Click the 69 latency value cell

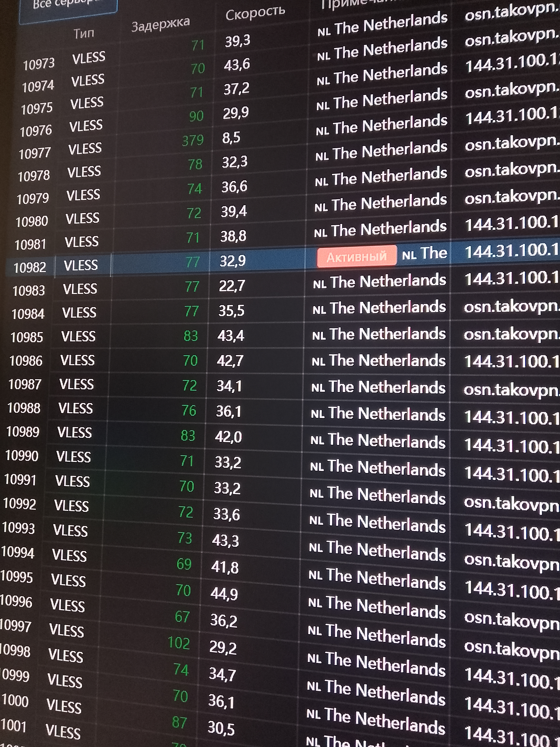click(x=184, y=564)
